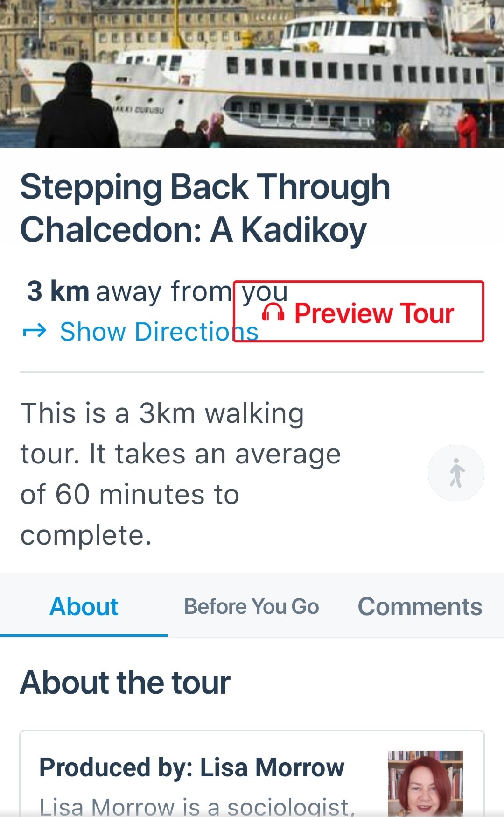
Task: Tap the arrow icon beside Show Directions
Action: pyautogui.click(x=35, y=331)
